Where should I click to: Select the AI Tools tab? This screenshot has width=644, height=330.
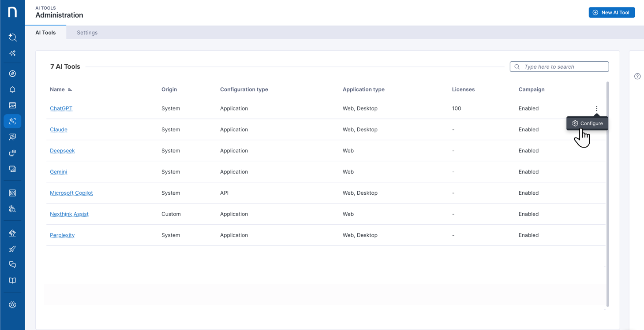coord(45,33)
